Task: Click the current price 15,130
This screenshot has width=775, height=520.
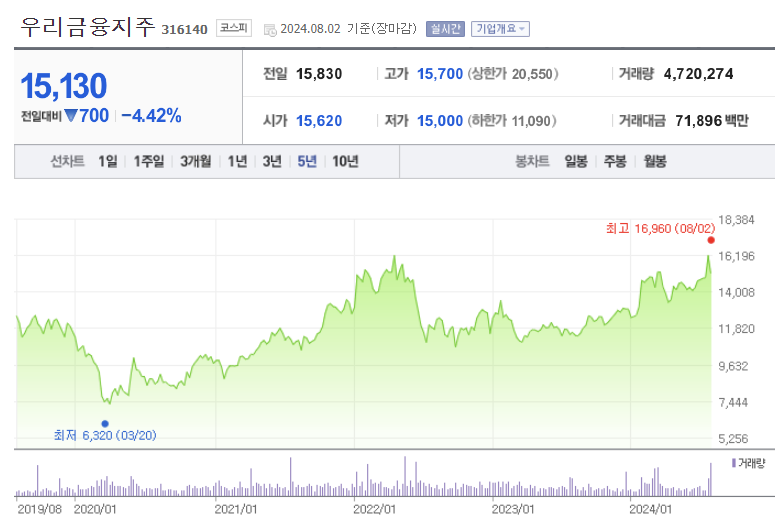Action: click(63, 86)
